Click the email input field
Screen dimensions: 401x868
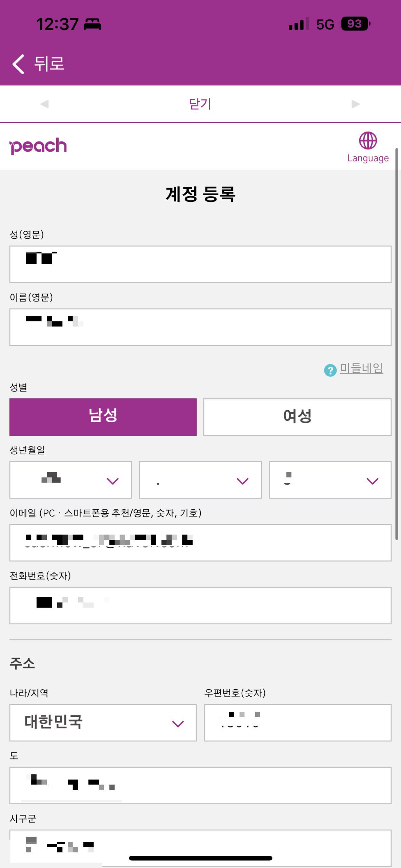click(x=200, y=542)
